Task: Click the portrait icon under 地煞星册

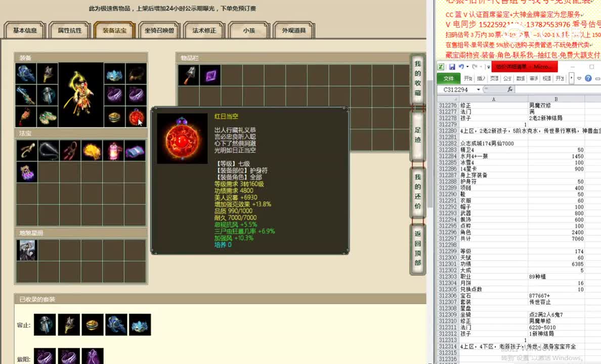Action: click(27, 249)
